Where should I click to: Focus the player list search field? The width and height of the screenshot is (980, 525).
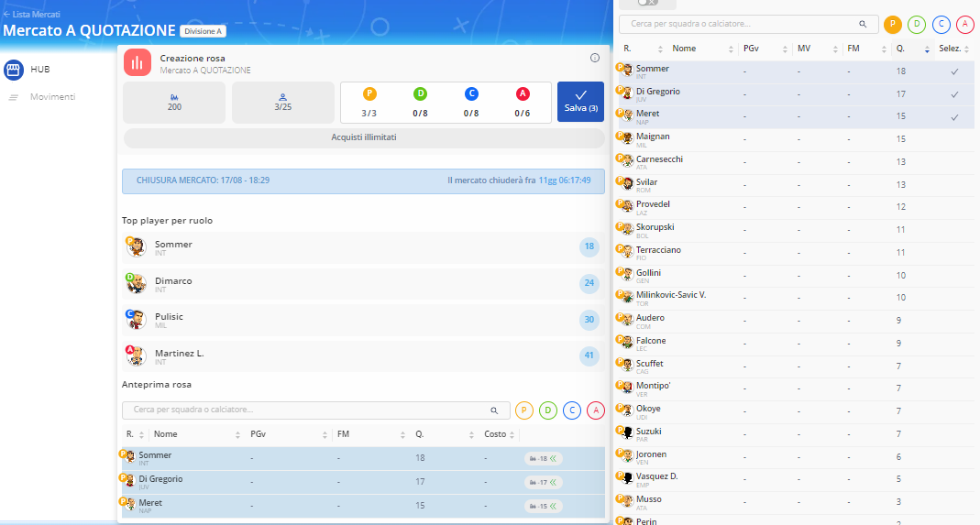(749, 25)
